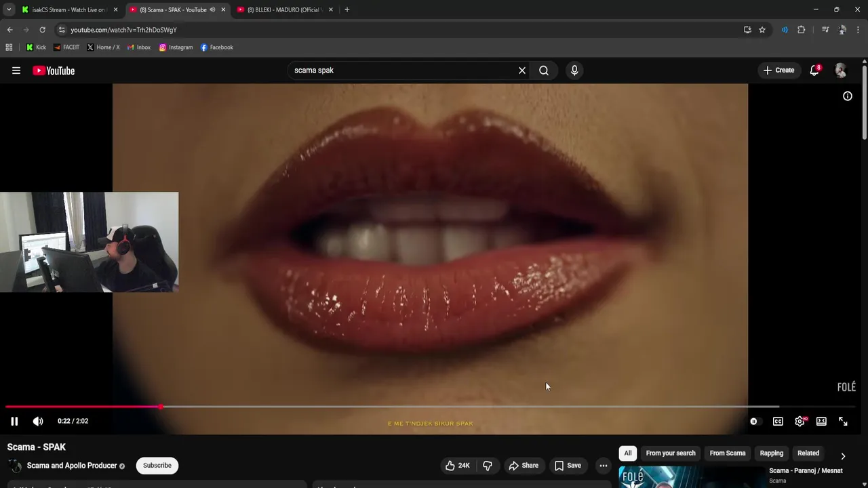Select the Related filter chip

click(x=808, y=453)
